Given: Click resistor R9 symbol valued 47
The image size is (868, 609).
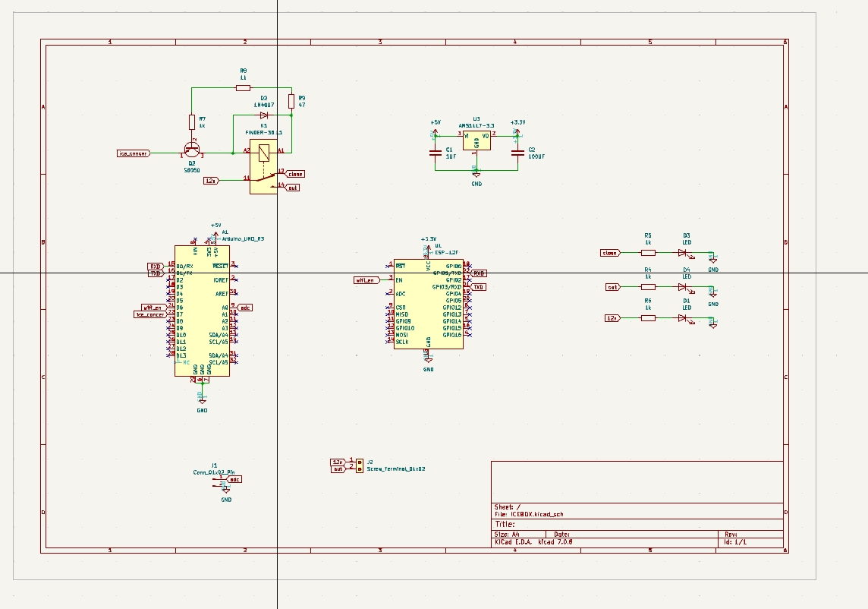Looking at the screenshot, I should [291, 101].
